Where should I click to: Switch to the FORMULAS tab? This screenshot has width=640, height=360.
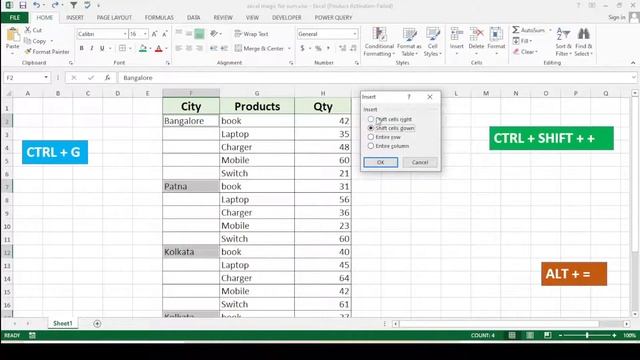coord(159,18)
